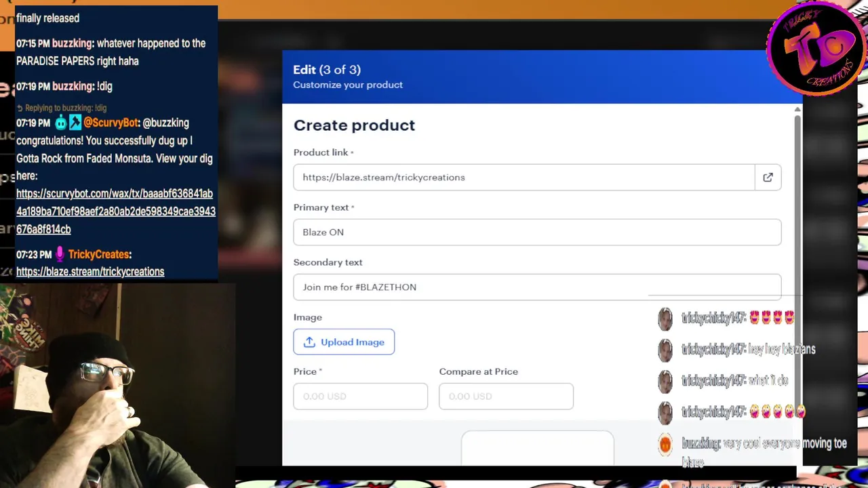Click the upload arrow icon in Upload Image
The image size is (868, 488).
coord(309,342)
